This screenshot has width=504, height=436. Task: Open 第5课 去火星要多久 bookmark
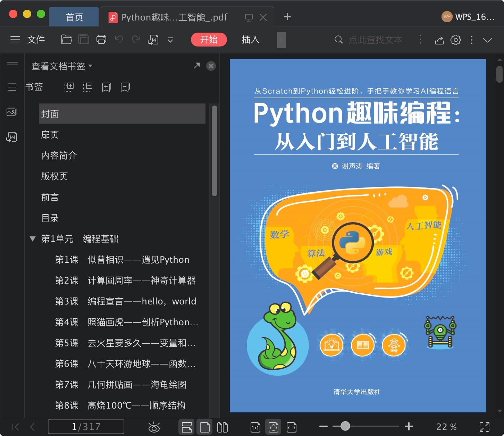point(125,343)
